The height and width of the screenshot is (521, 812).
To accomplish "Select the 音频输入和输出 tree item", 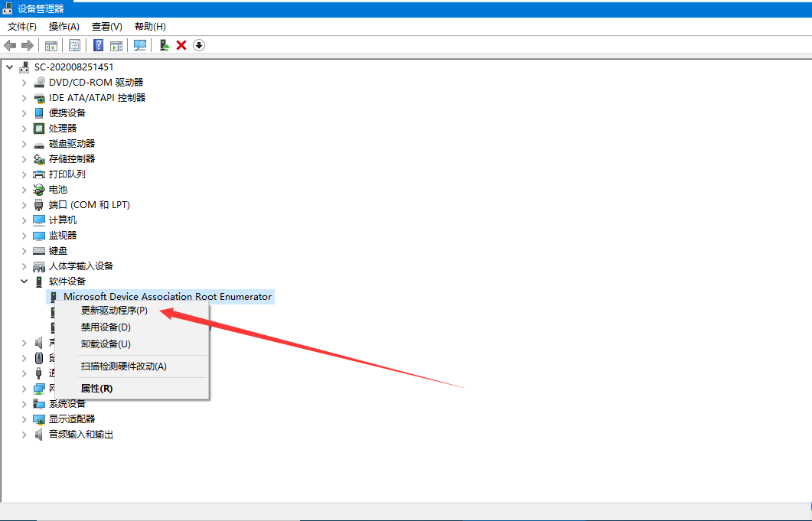I will [x=80, y=435].
